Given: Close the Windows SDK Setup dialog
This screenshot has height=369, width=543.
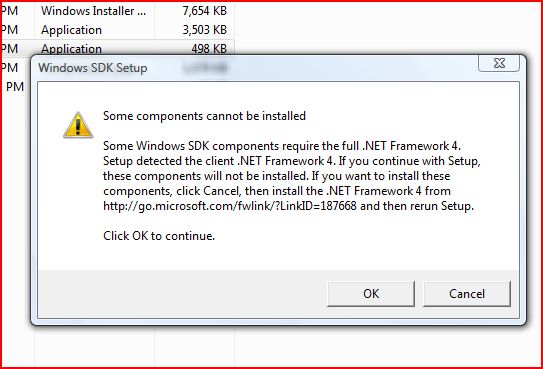Looking at the screenshot, I should 499,63.
